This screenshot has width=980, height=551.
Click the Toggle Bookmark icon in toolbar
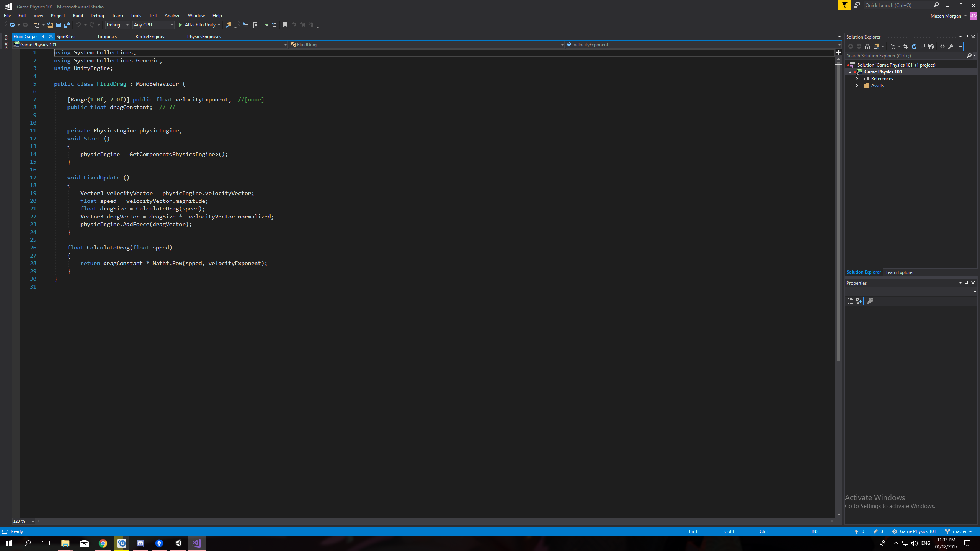tap(285, 25)
